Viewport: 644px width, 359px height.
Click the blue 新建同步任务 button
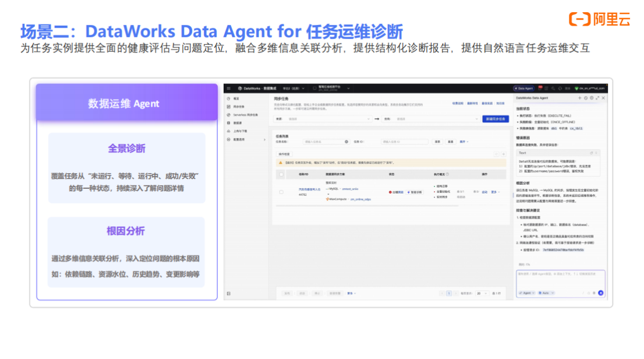496,119
